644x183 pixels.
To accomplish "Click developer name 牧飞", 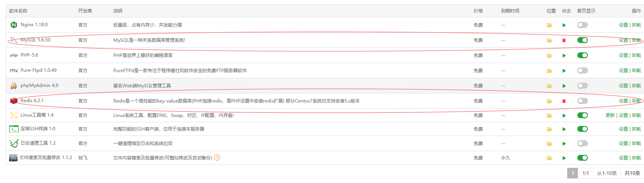I will (83, 158).
